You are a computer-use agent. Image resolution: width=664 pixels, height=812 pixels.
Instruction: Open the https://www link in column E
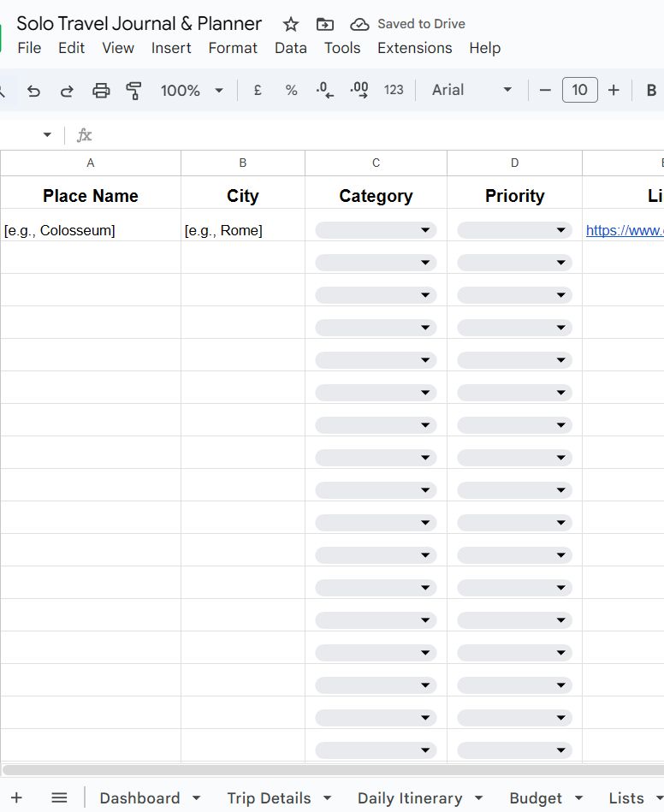624,230
